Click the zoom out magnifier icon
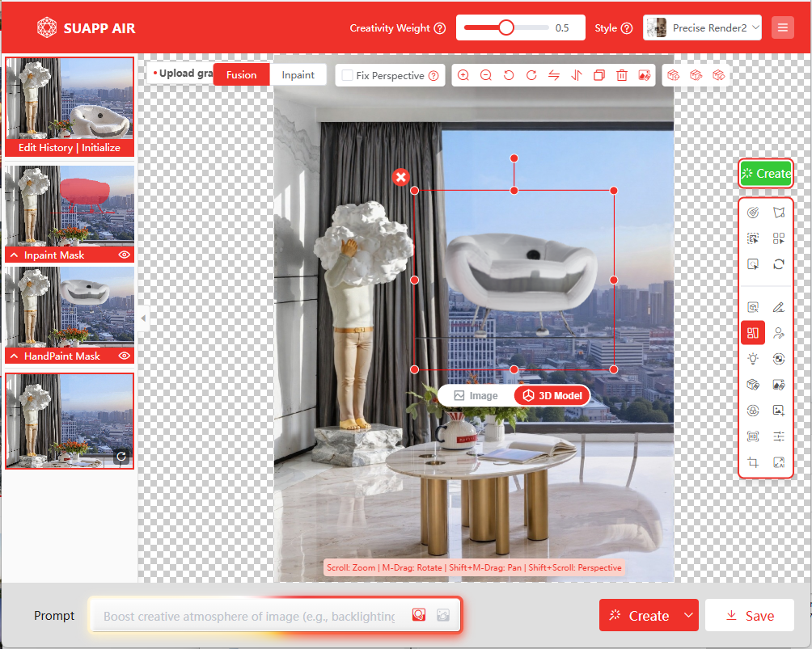 click(486, 75)
